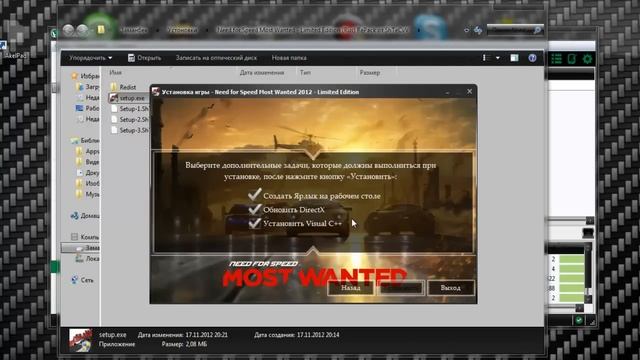
Task: Open the Музыка library in sidebar
Action: [x=87, y=194]
